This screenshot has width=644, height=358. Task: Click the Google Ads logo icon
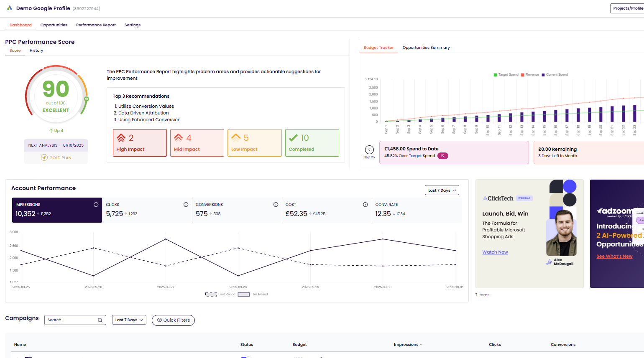(10, 8)
